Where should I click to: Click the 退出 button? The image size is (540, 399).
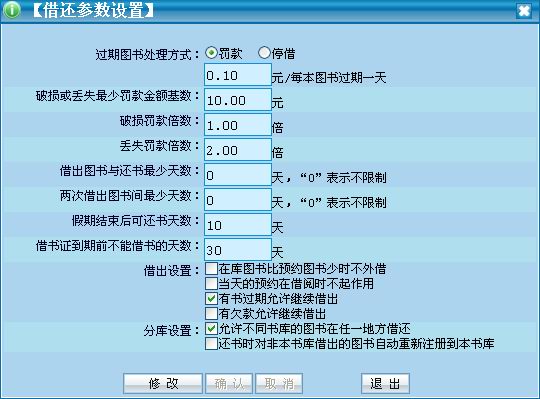(385, 383)
